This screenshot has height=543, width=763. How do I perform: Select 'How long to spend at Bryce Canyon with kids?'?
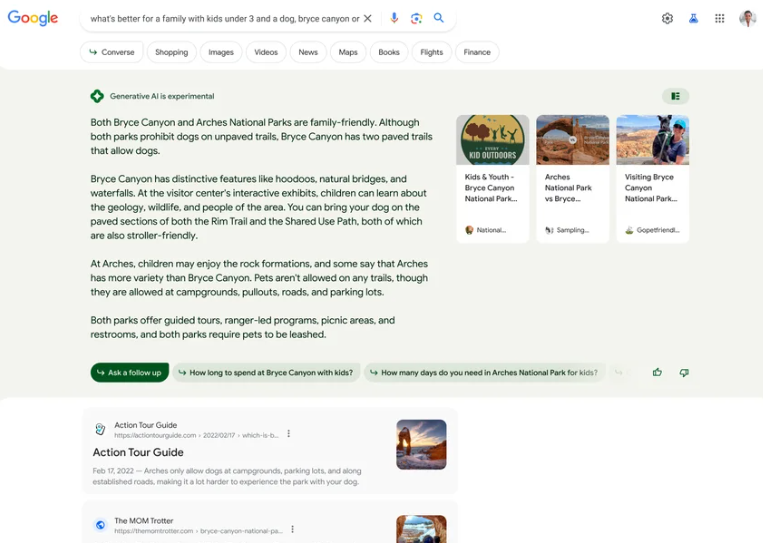click(266, 372)
